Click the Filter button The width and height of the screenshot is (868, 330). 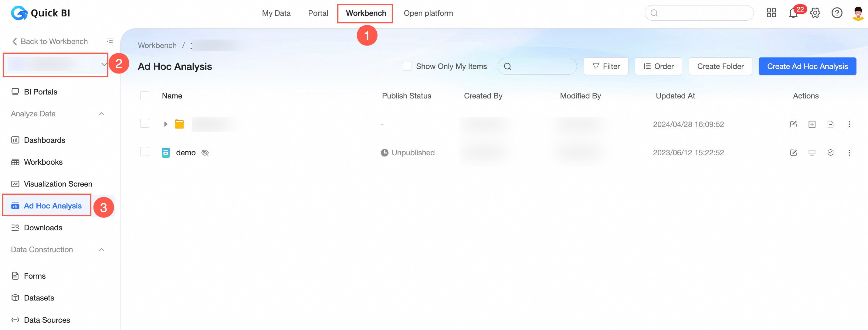605,67
